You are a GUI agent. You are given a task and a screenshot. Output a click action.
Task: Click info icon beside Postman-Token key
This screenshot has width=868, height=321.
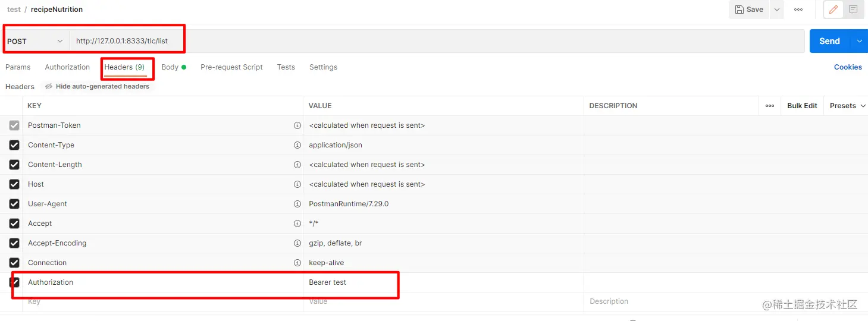click(297, 125)
